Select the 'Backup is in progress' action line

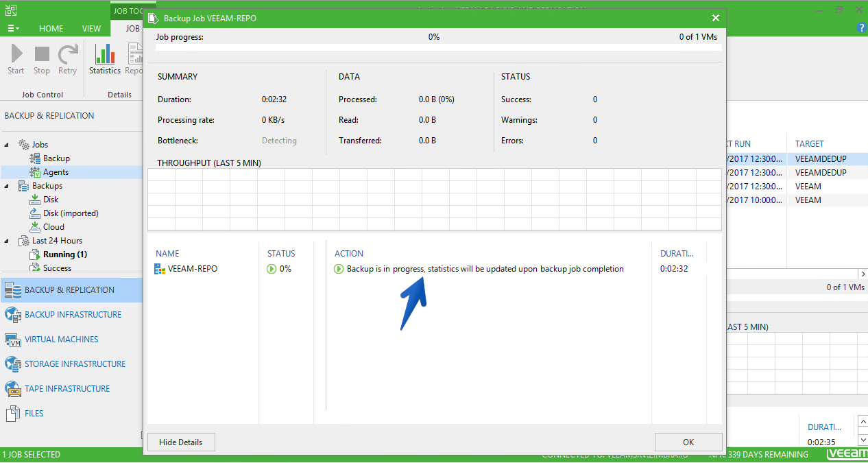[x=485, y=269]
